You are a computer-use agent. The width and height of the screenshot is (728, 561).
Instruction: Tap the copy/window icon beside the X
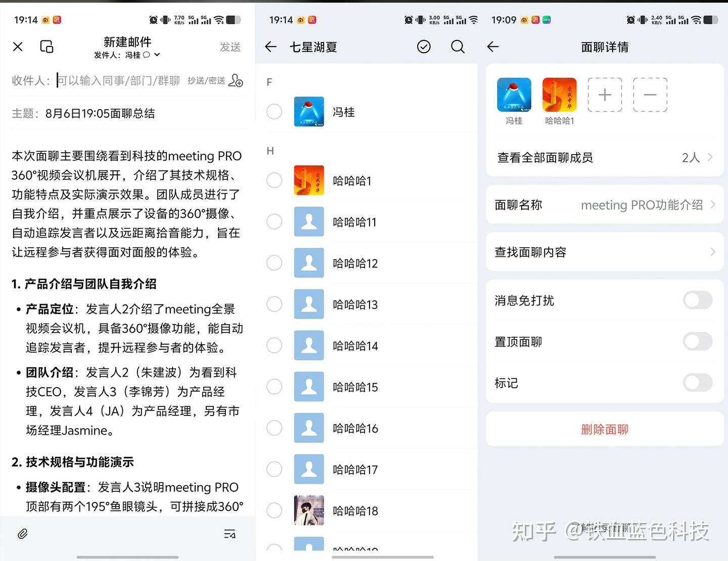tap(47, 47)
